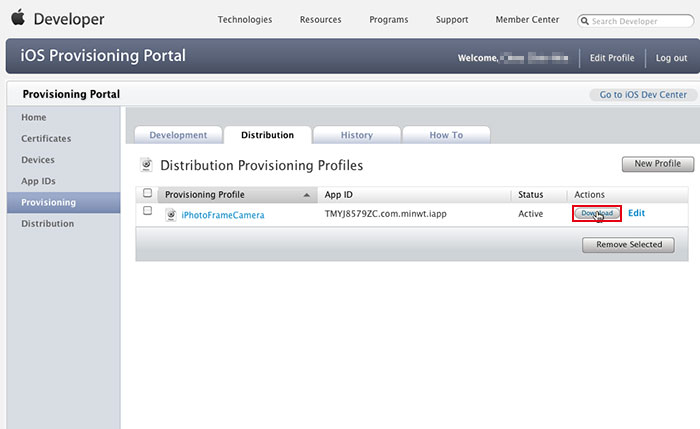Open the Support menu
Image resolution: width=700 pixels, height=429 pixels.
click(452, 20)
